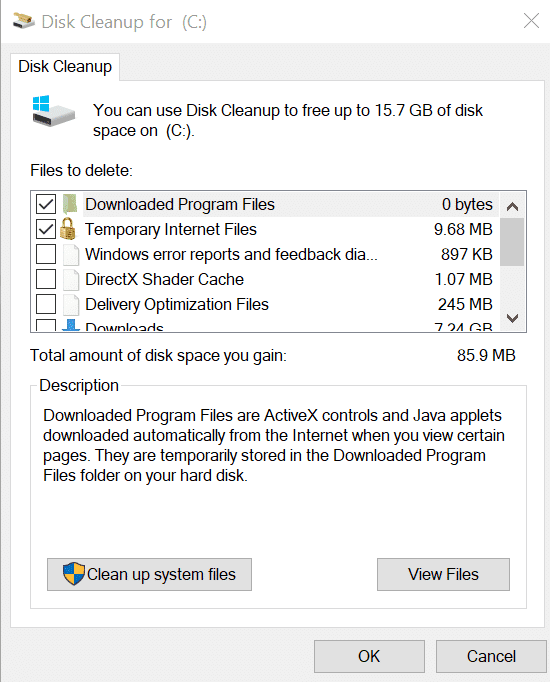550x682 pixels.
Task: Click the Windows error reports file icon
Action: (71, 254)
